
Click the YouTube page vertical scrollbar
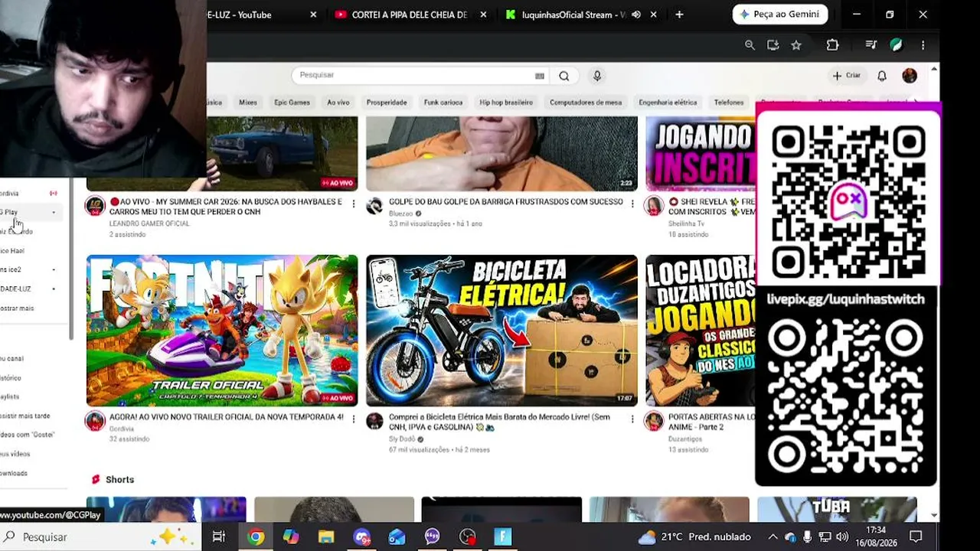[x=934, y=291]
